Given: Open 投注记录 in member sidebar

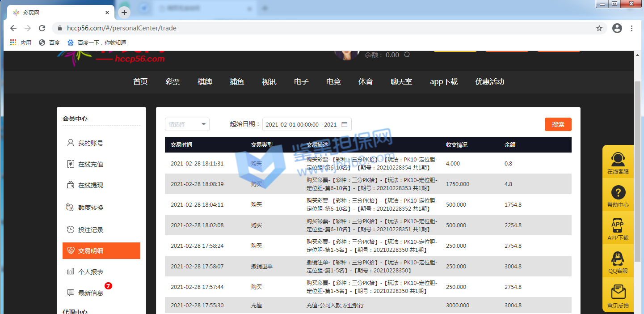Looking at the screenshot, I should [x=90, y=230].
